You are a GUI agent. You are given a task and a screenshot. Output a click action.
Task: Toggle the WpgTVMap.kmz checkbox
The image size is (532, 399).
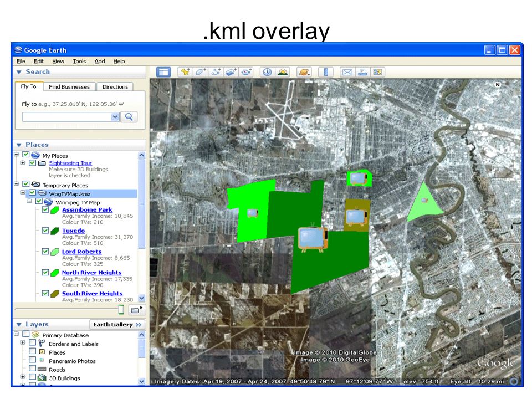coord(32,193)
